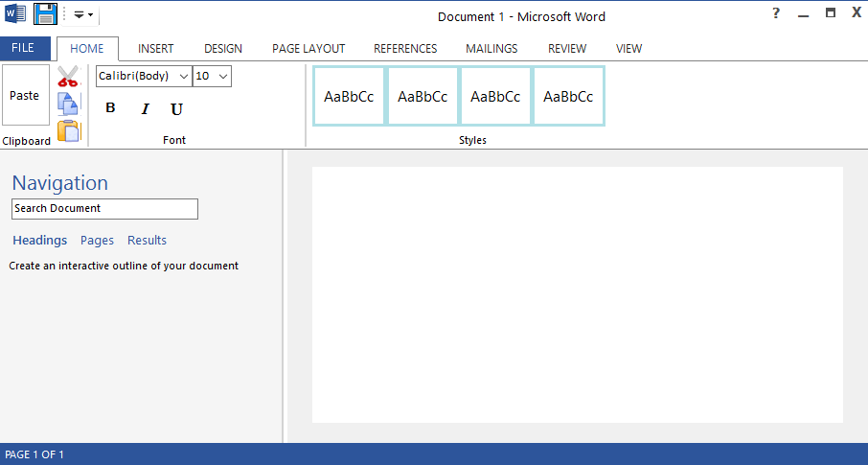868x465 pixels.
Task: Toggle Bold formatting
Action: 110,108
